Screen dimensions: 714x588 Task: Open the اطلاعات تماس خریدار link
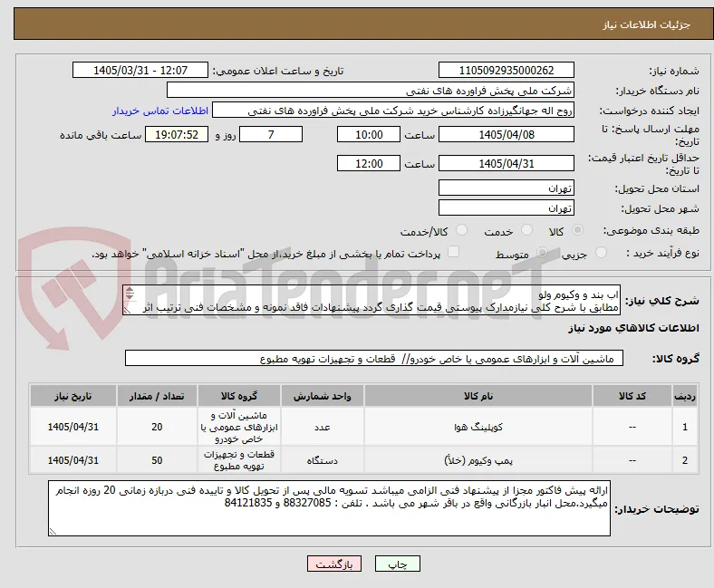[x=160, y=111]
